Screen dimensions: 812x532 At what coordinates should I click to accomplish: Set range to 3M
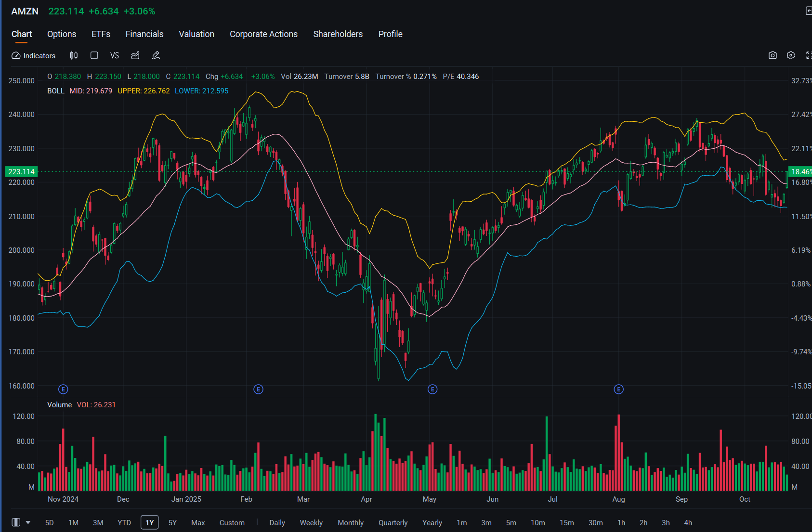pyautogui.click(x=98, y=523)
